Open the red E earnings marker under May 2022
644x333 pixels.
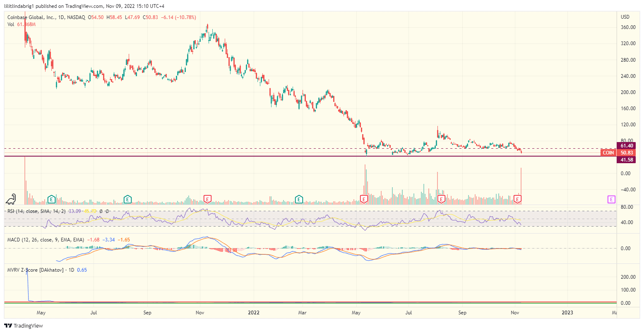(x=363, y=199)
